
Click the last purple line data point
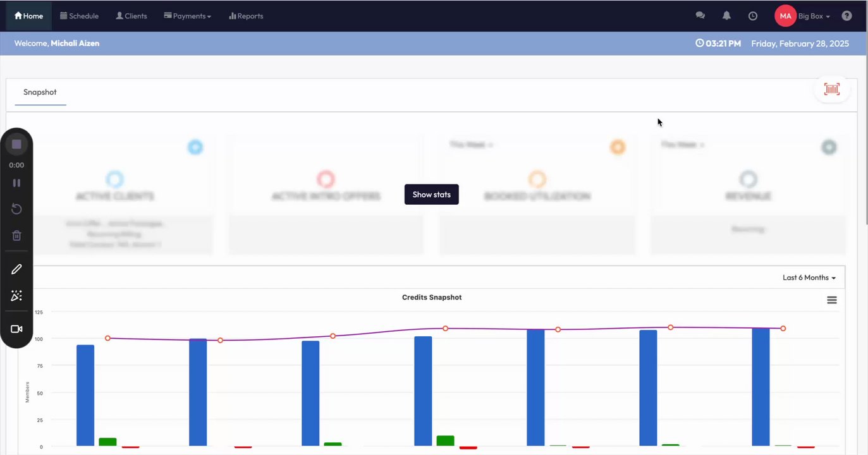[783, 329]
